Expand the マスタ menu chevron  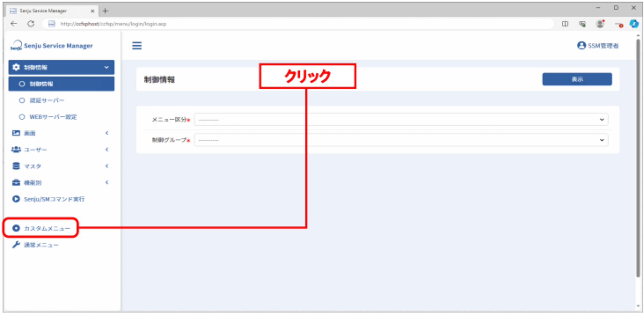[x=107, y=166]
